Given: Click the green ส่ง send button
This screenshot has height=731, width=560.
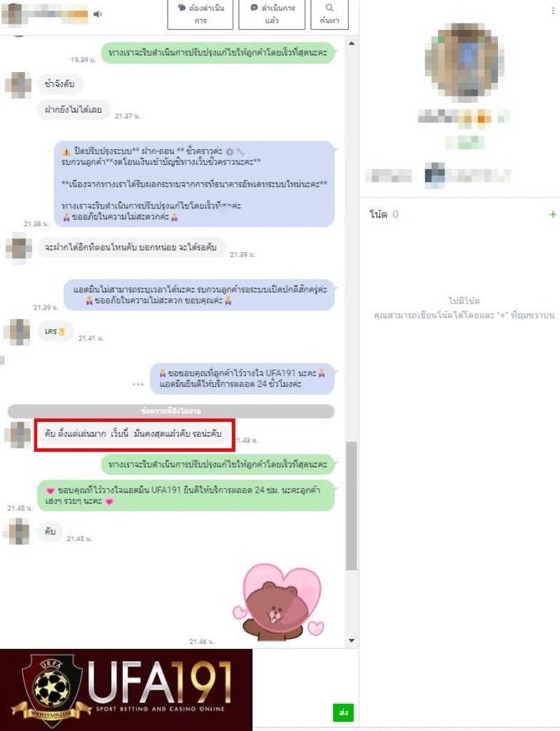Looking at the screenshot, I should coord(343,712).
